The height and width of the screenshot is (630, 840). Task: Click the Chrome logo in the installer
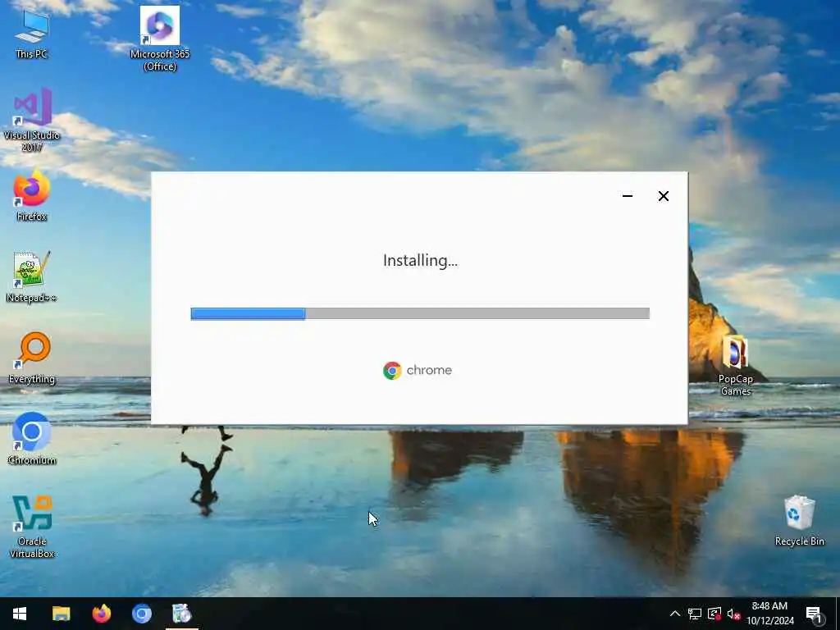418,370
